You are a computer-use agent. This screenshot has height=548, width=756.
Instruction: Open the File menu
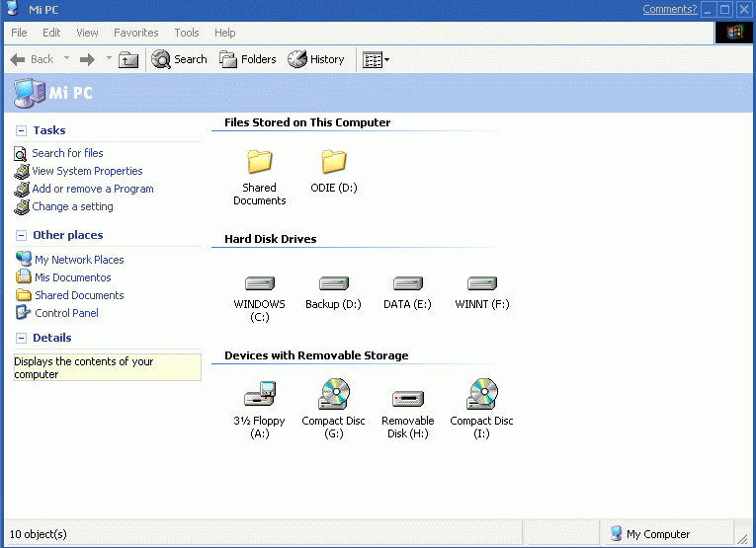pos(20,33)
